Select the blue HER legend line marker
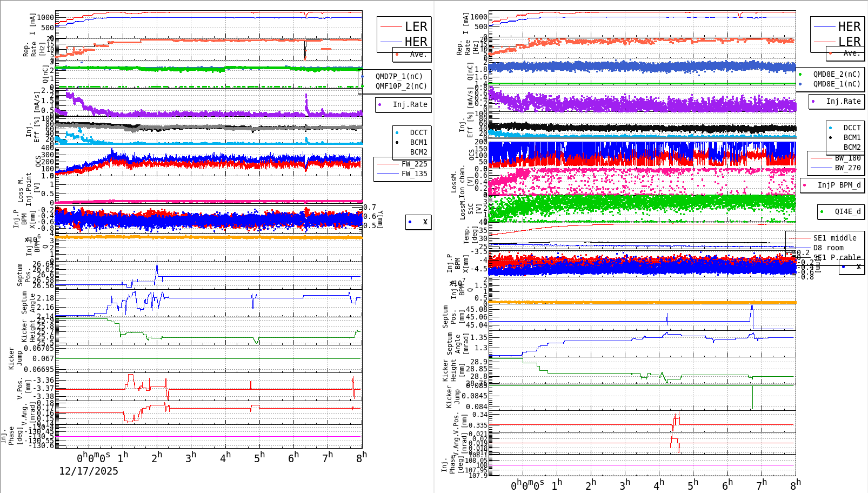This screenshot has height=493, width=868. [x=391, y=41]
